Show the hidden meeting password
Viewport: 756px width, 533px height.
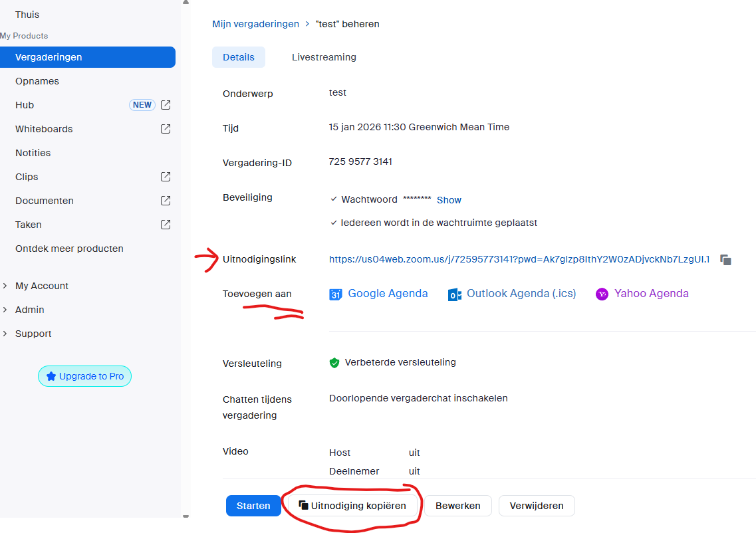(x=449, y=200)
